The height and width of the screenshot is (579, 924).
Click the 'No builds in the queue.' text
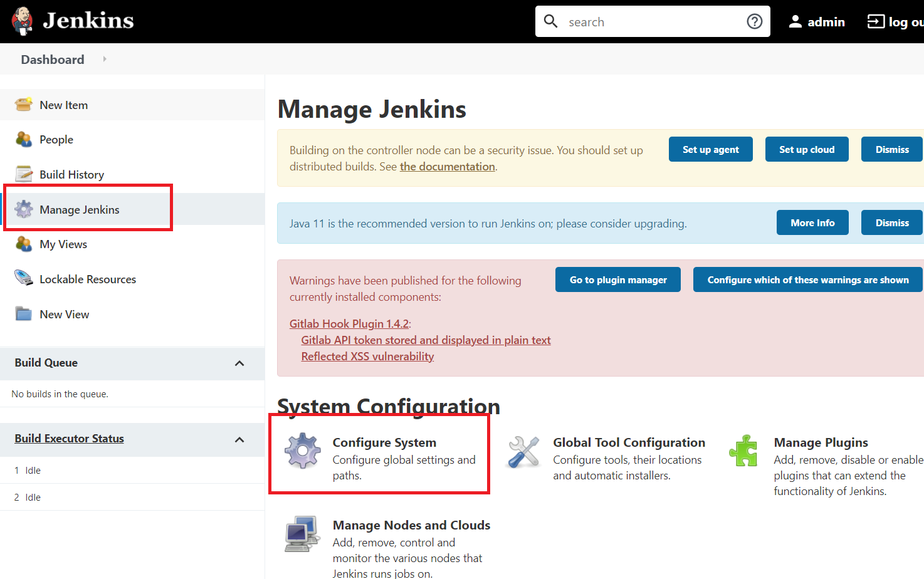point(60,394)
